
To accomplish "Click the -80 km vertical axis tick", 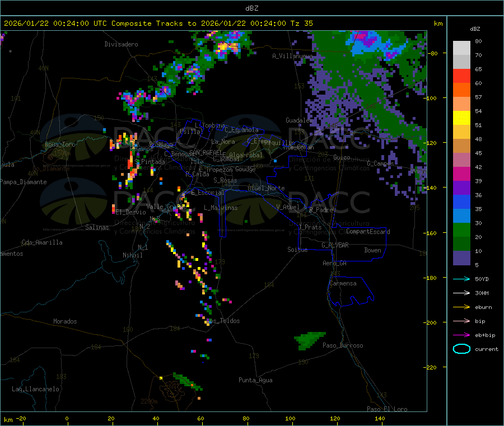I will (x=433, y=53).
